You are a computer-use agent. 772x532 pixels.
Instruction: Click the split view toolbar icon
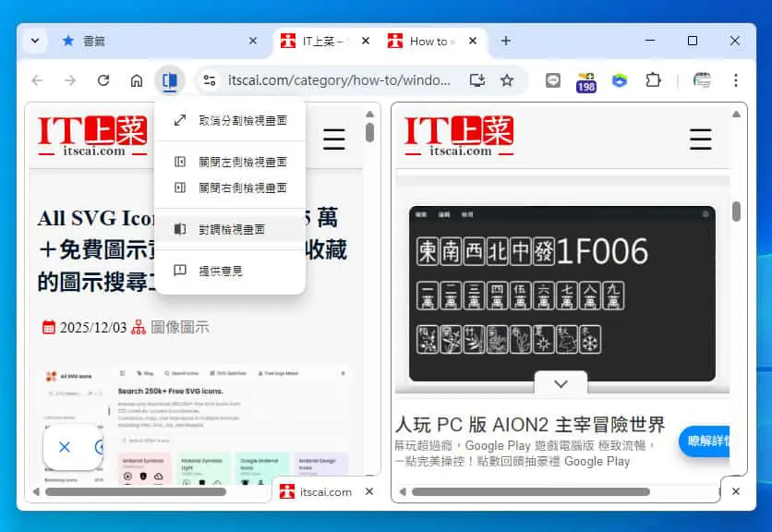click(169, 80)
